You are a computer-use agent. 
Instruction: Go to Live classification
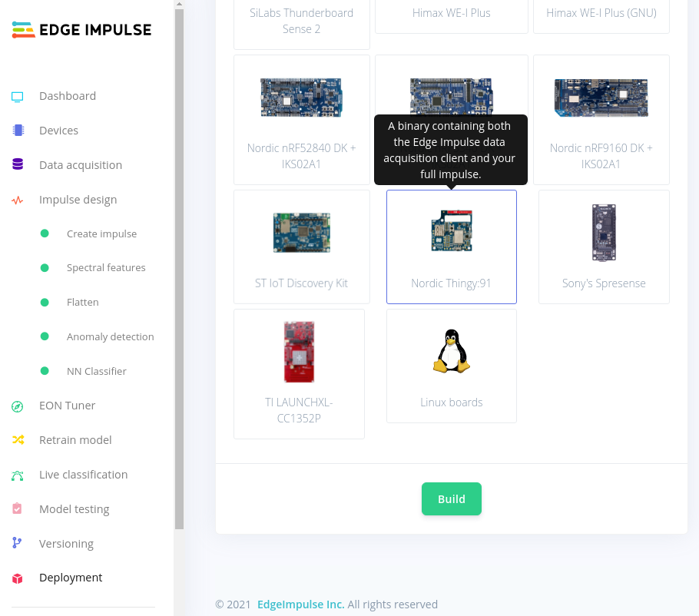(84, 475)
